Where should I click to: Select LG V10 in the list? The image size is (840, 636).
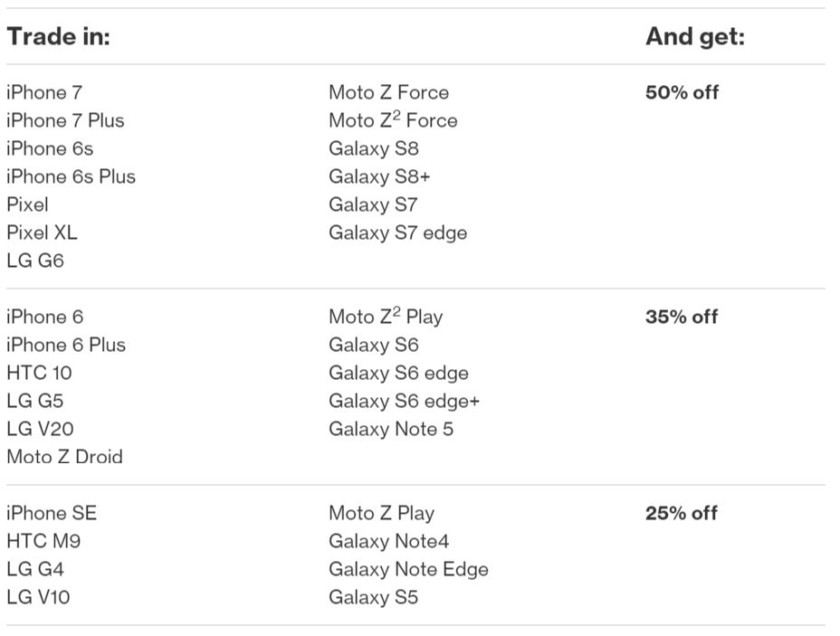[38, 597]
